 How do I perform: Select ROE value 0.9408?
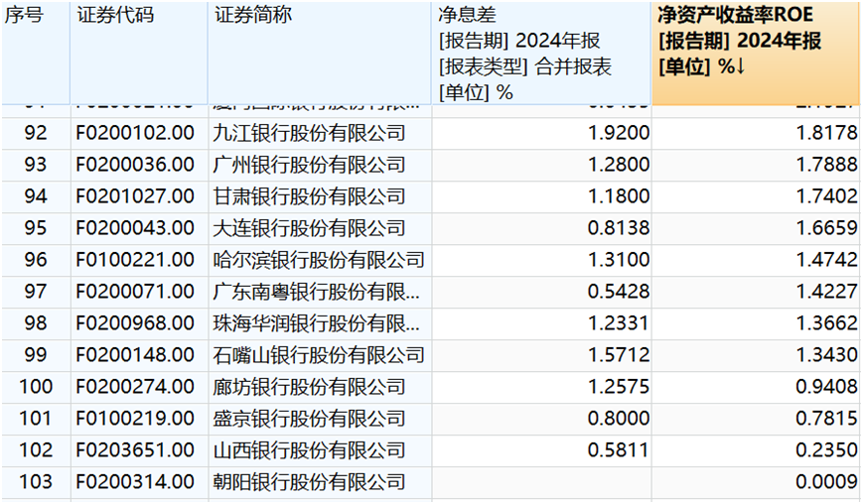826,387
